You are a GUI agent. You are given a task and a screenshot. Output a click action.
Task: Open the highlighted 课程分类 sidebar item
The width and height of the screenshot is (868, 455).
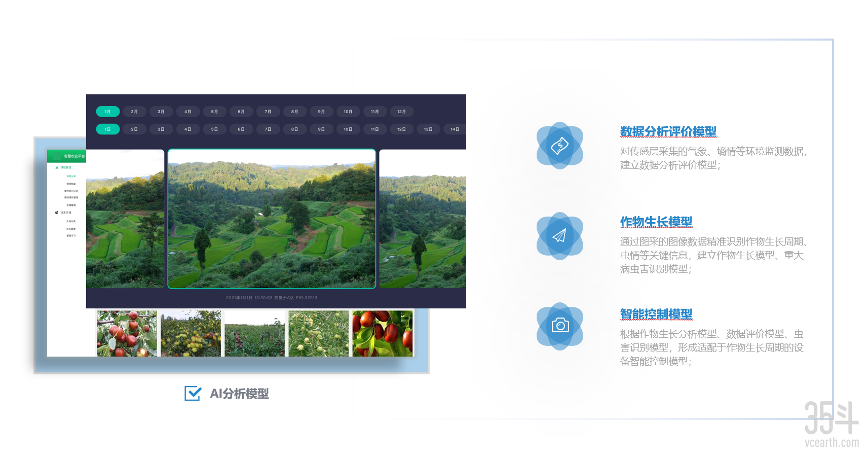coord(71,176)
